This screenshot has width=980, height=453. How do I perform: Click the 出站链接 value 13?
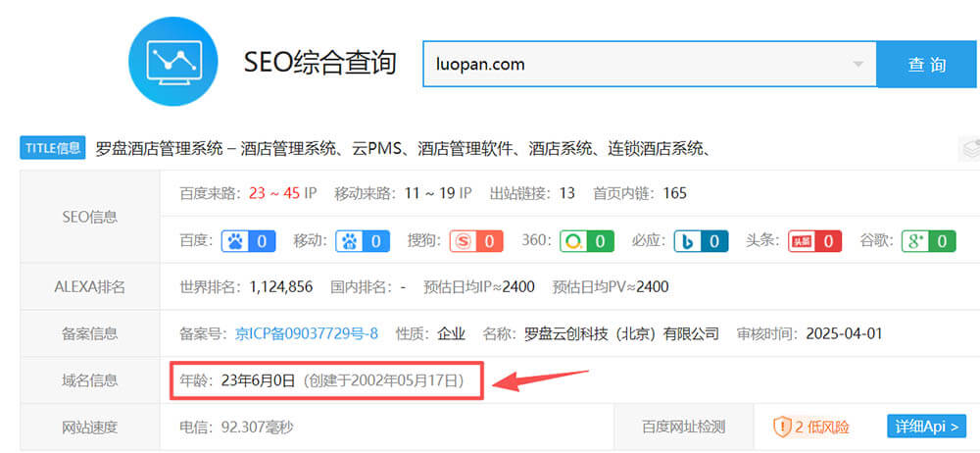pyautogui.click(x=566, y=193)
